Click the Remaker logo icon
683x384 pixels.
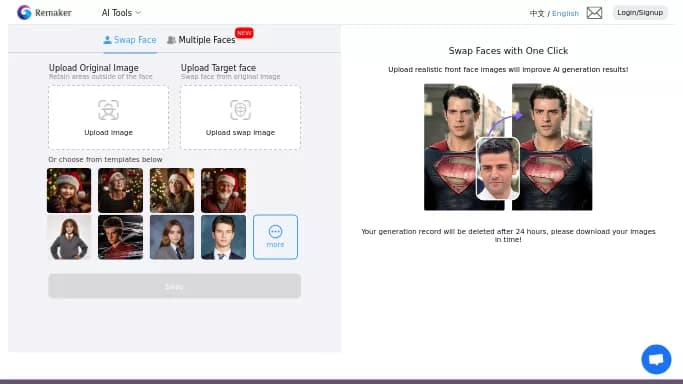24,13
